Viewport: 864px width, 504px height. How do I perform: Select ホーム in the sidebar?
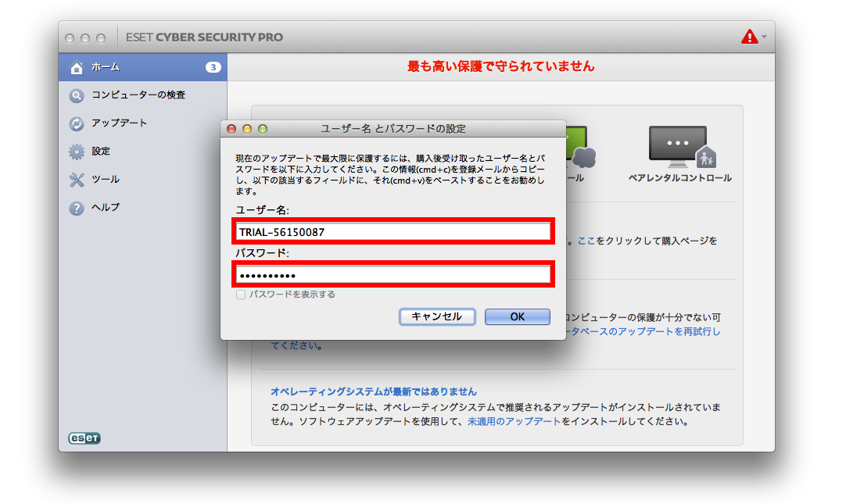coord(143,67)
